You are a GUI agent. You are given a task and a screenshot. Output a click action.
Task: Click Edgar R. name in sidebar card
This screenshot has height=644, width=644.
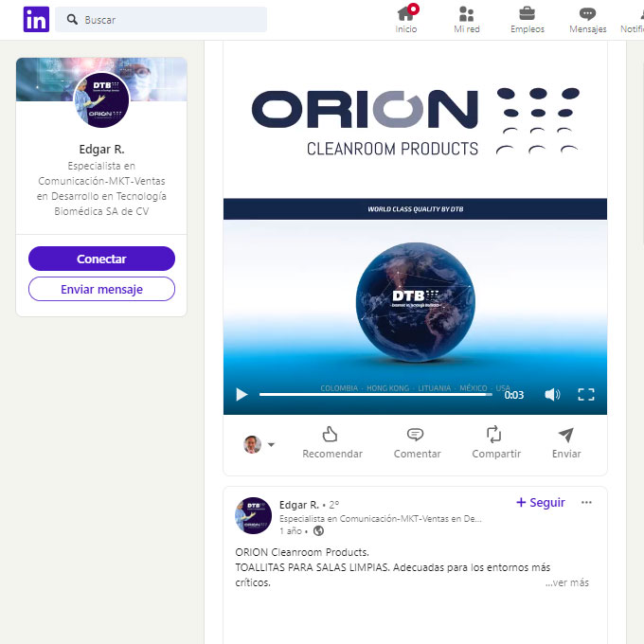101,149
